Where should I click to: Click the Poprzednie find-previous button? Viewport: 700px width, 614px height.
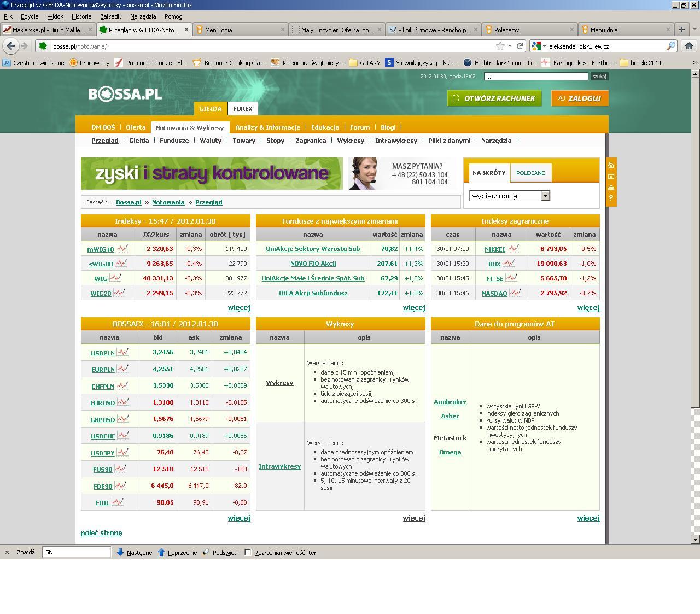pos(177,552)
